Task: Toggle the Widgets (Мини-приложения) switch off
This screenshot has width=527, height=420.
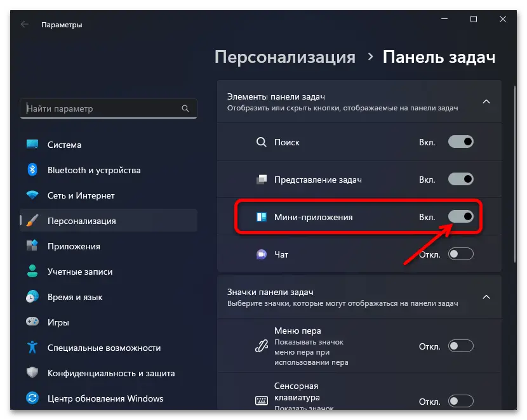Action: click(461, 217)
